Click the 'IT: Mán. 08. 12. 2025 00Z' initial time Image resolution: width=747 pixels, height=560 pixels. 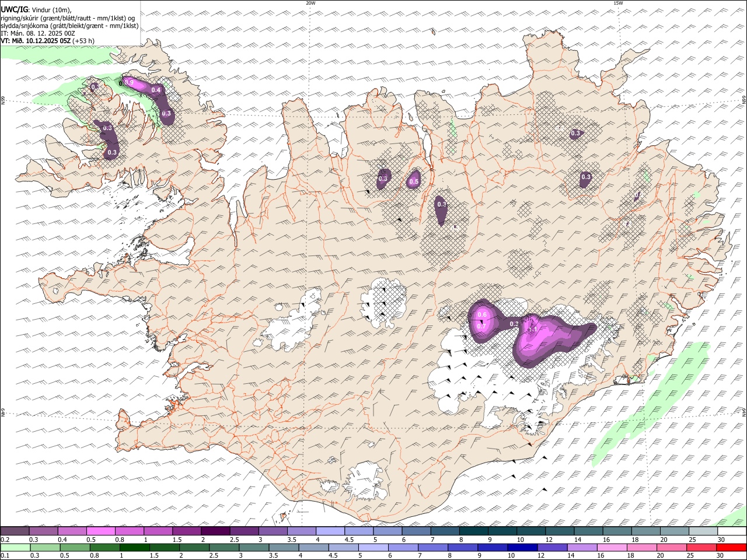tap(38, 33)
